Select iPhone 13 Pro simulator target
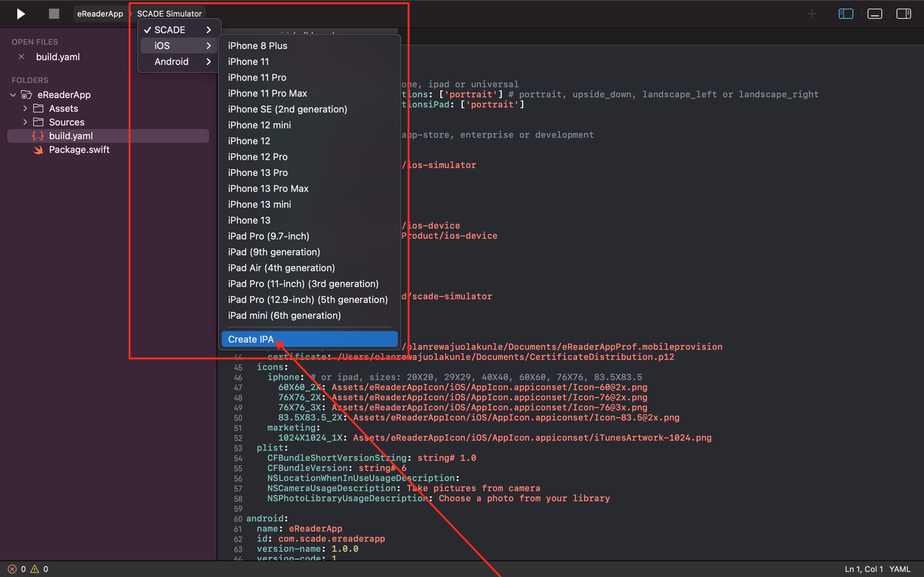The width and height of the screenshot is (924, 577). click(x=258, y=172)
